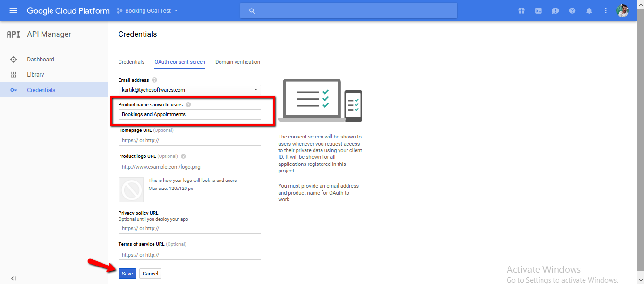Screen dimensions: 644x284
Task: Click the Dashboard sidebar icon
Action: pyautogui.click(x=14, y=60)
